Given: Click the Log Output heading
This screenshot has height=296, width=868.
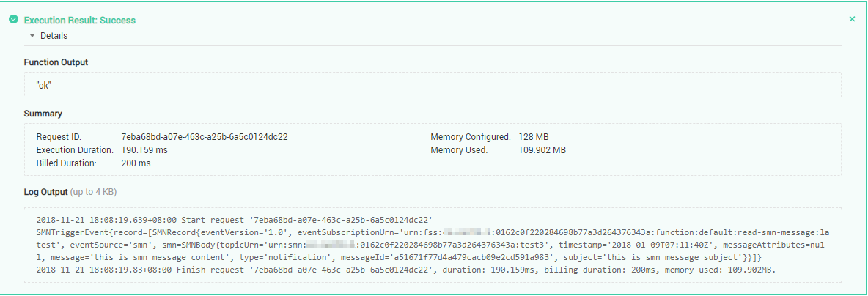Looking at the screenshot, I should (45, 192).
